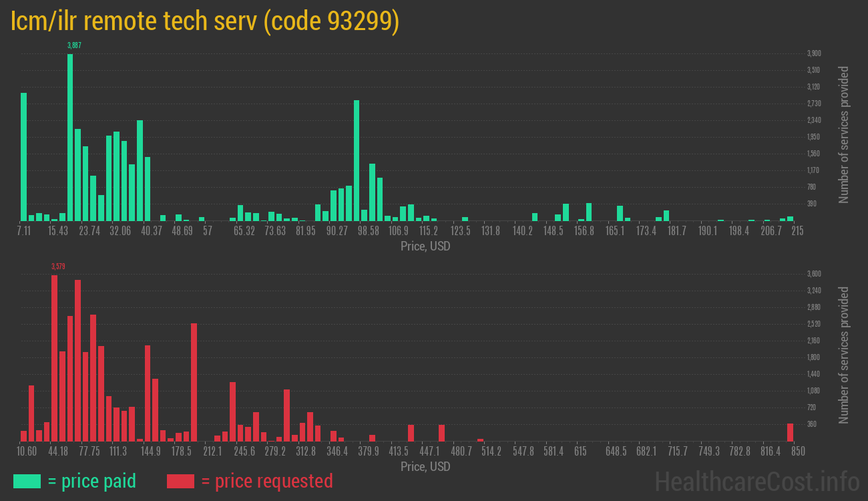
Task: Click the 215 x-axis tick on green chart
Action: (797, 231)
